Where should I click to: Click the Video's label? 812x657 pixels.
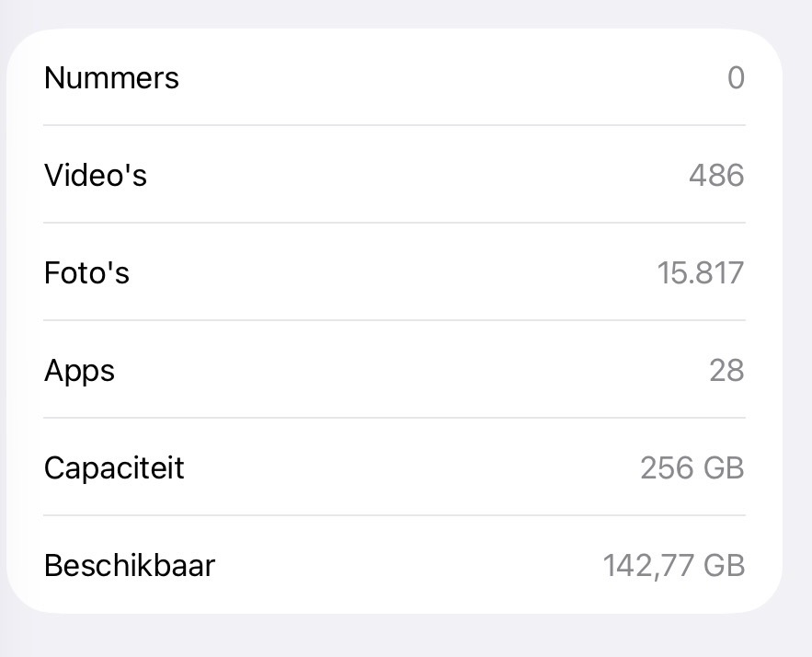[x=96, y=175]
